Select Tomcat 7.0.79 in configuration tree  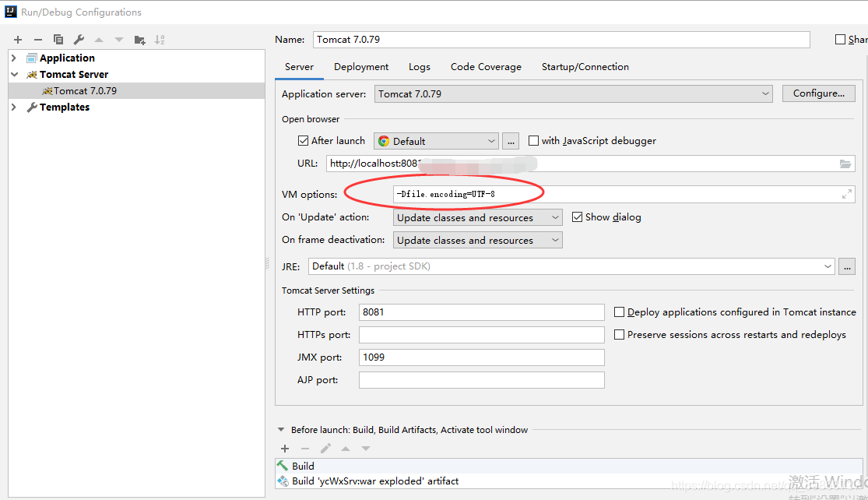click(137, 91)
